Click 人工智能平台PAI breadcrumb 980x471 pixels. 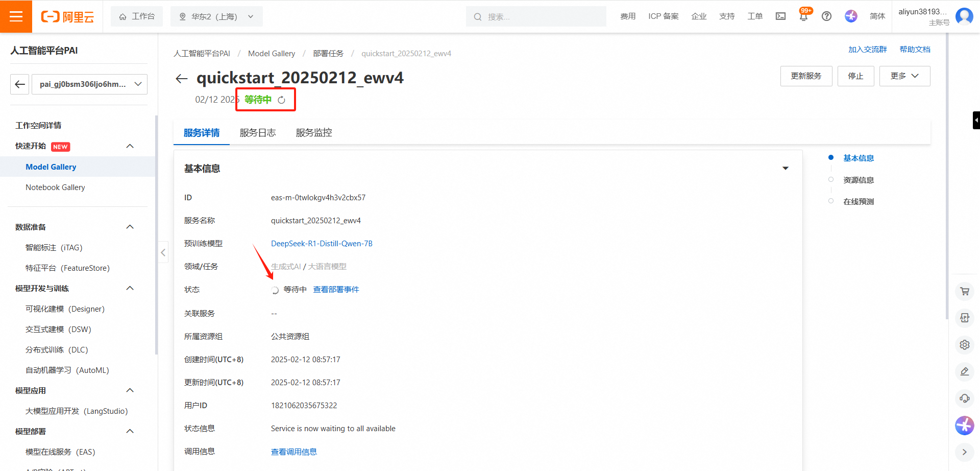tap(202, 54)
